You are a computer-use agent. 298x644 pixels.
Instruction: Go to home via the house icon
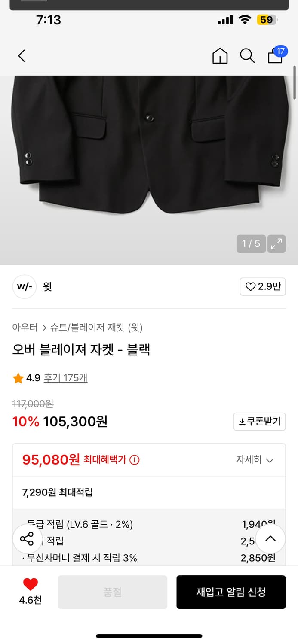[220, 56]
